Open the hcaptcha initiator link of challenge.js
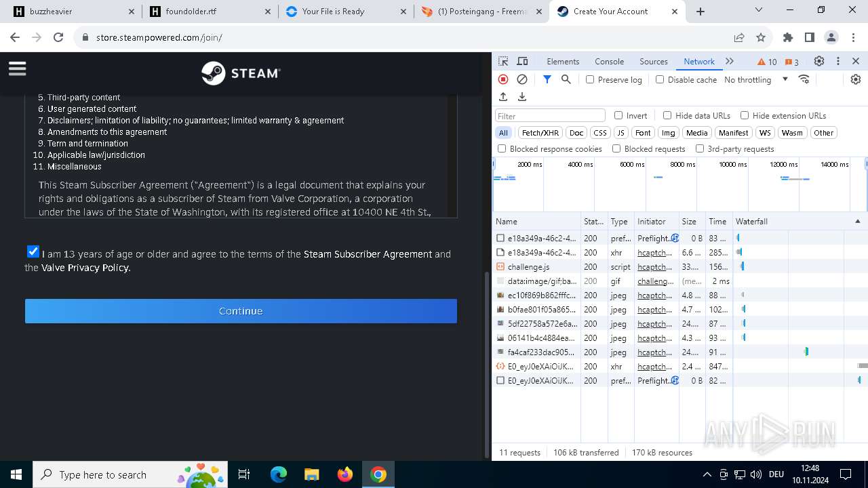The image size is (868, 488). (654, 267)
